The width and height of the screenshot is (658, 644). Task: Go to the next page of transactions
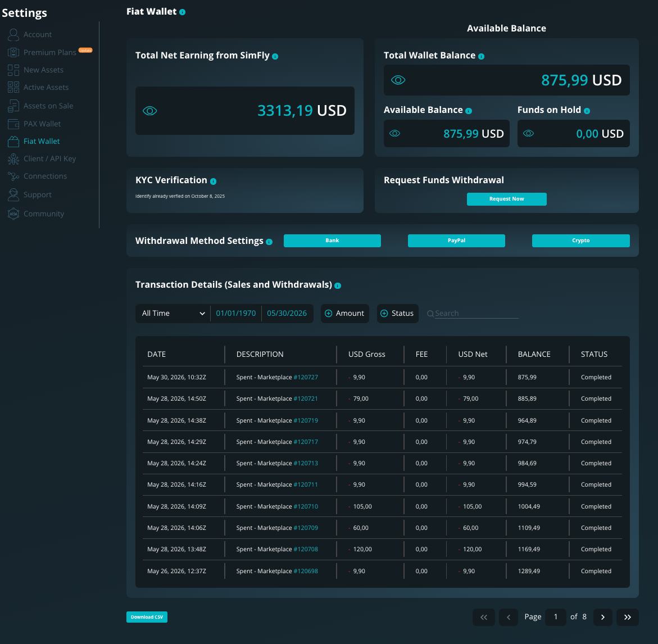click(x=602, y=617)
